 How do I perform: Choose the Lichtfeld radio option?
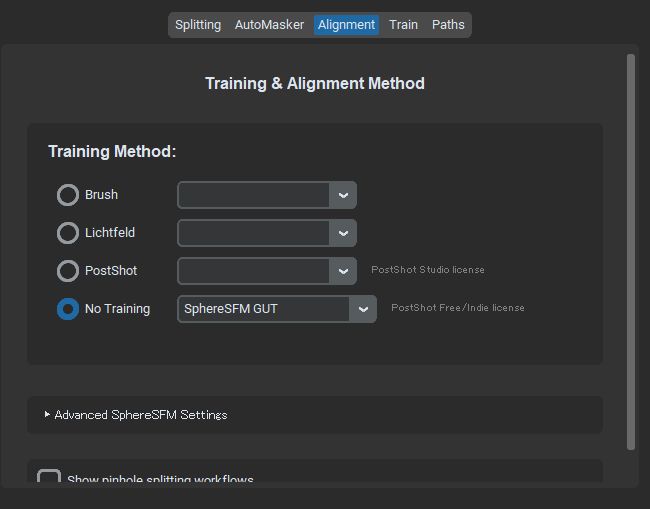tap(68, 233)
